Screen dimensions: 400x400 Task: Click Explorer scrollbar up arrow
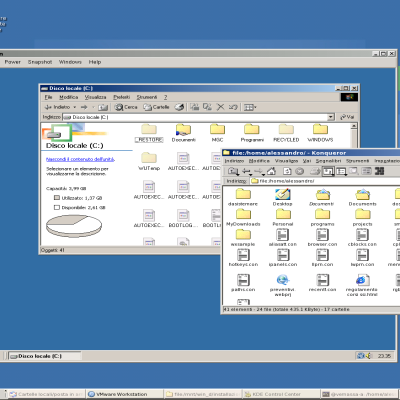pos(354,126)
